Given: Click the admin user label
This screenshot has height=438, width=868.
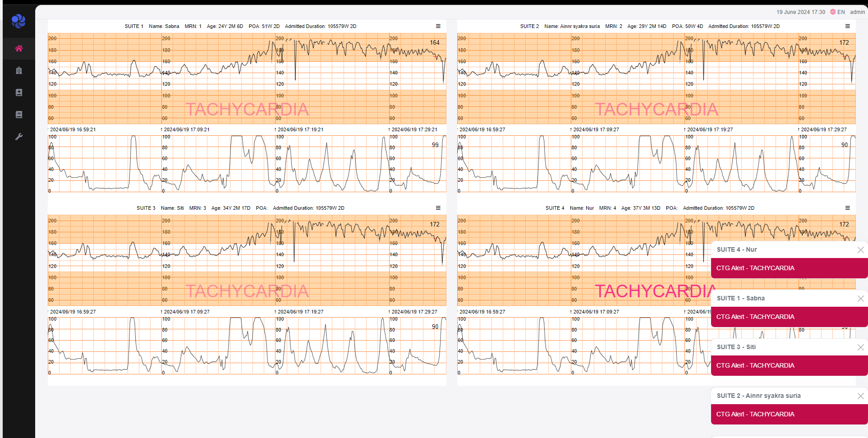Looking at the screenshot, I should pyautogui.click(x=857, y=12).
